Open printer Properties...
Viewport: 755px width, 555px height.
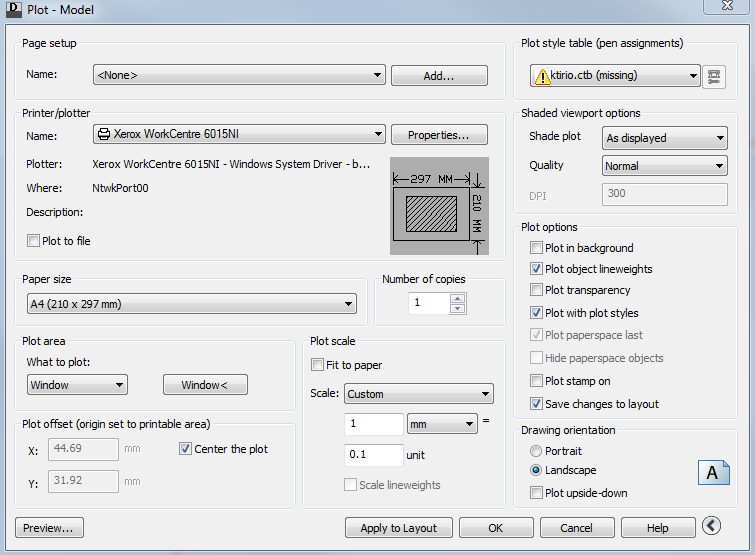click(439, 135)
